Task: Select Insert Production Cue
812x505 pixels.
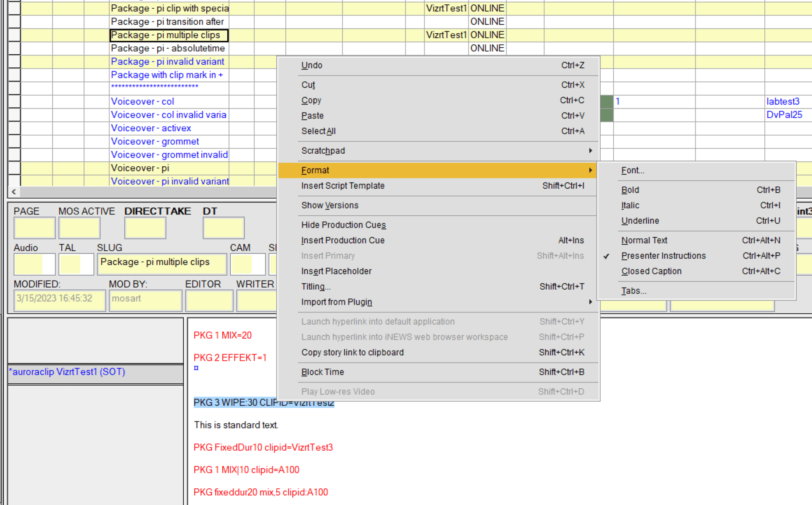Action: click(342, 240)
